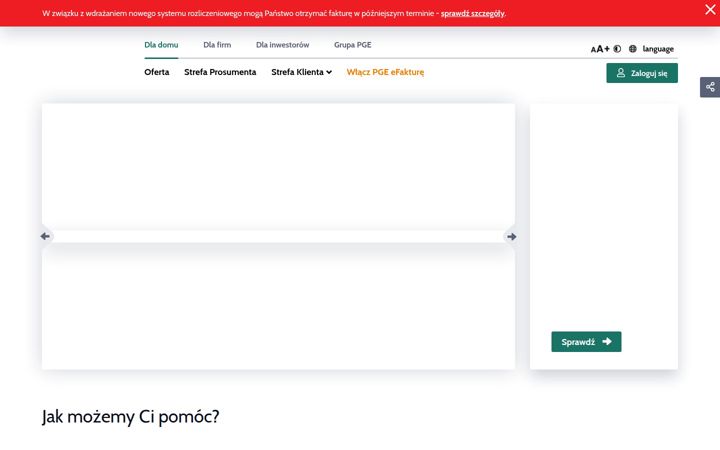Click the Włącz PGE eFakturę link
This screenshot has width=720, height=450.
click(x=385, y=72)
